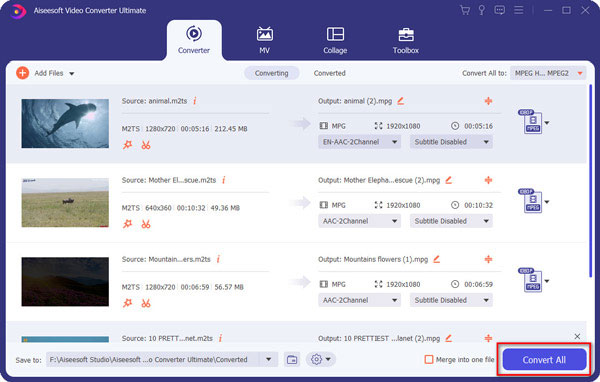
Task: Click the scissors cut icon for animal.m2ts
Action: [146, 145]
